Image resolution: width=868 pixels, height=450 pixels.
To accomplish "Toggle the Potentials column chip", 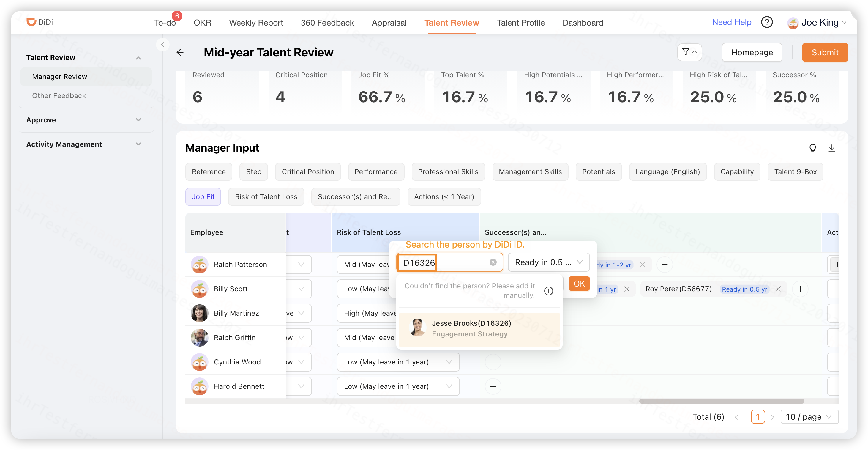I will [x=599, y=171].
